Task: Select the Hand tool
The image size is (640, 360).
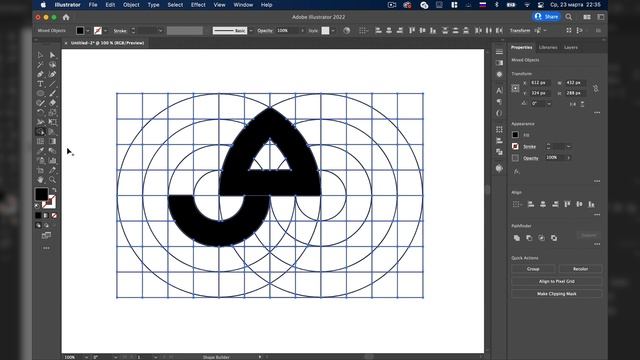Action: [40, 180]
